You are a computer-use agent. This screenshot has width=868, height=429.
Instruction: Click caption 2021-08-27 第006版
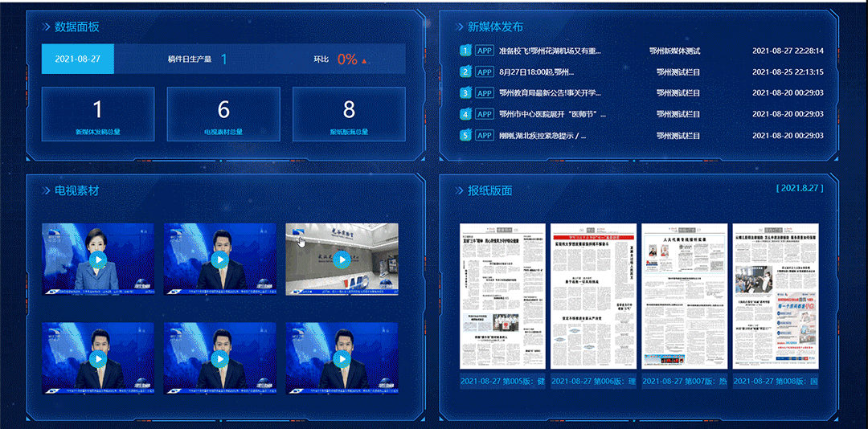[593, 382]
